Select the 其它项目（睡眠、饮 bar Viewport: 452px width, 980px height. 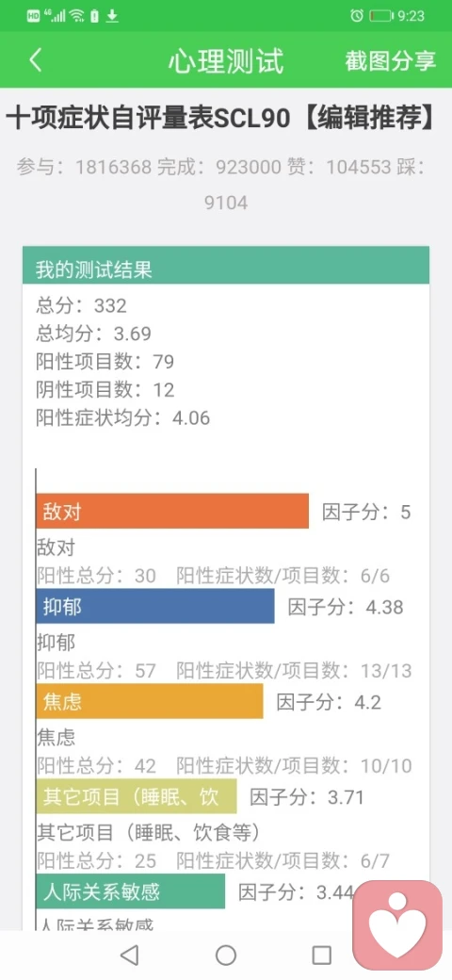137,796
